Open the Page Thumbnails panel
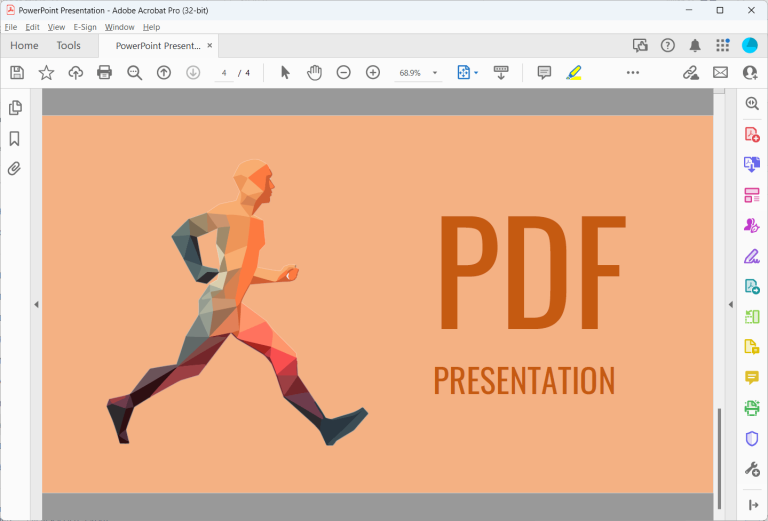Screen dimensions: 768x521 (x=15, y=108)
